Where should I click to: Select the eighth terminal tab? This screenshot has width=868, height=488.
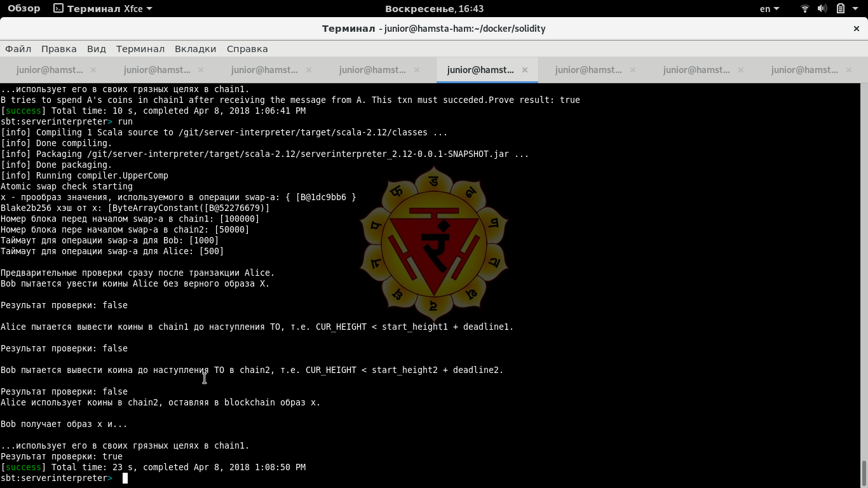pos(805,70)
